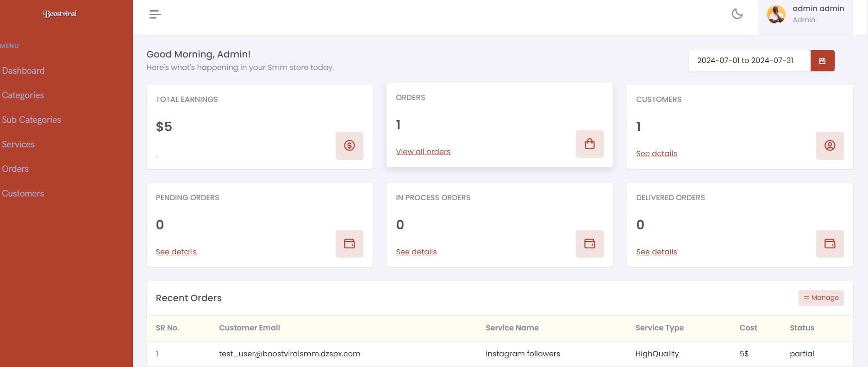Viewport: 868px width, 367px height.
Task: Click the admin avatar picture
Action: click(x=776, y=14)
